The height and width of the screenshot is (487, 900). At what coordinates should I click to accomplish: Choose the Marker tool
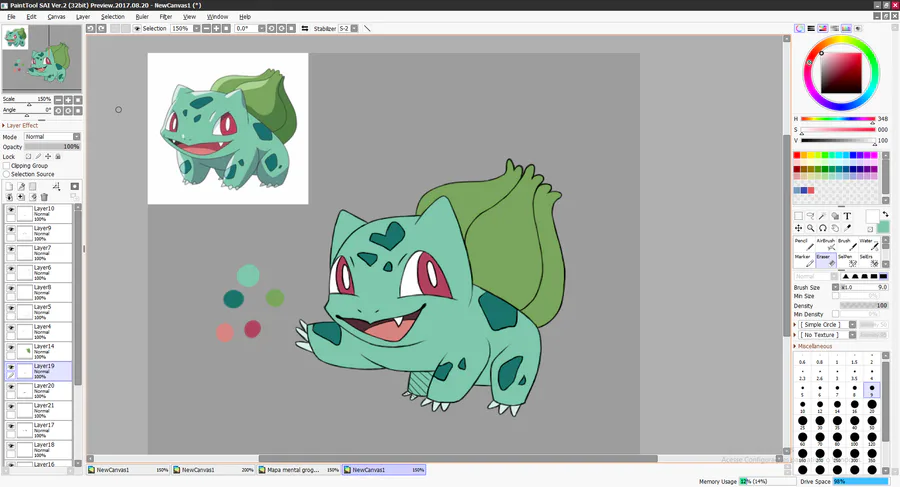pos(804,260)
